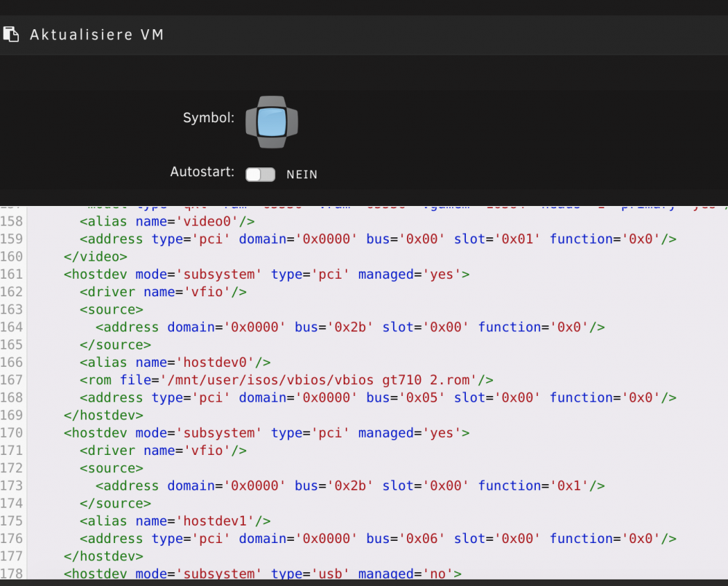The width and height of the screenshot is (728, 586).
Task: Toggle the Autostart switch
Action: (260, 175)
